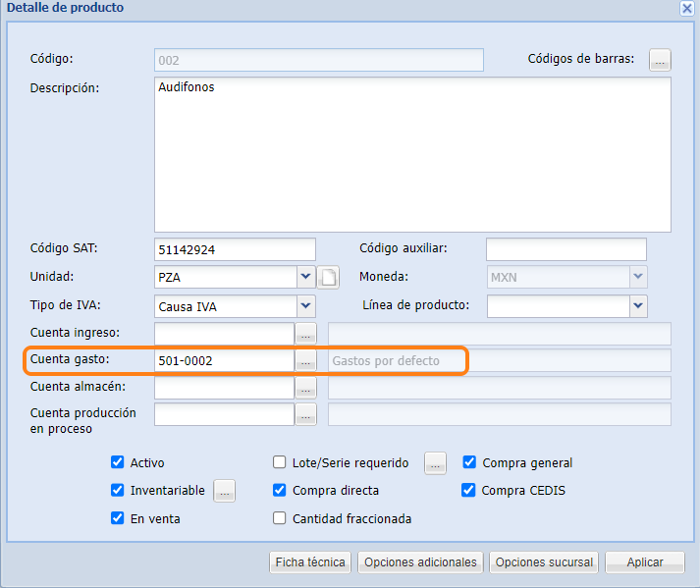Open options button beside Lote/Serie requerido
Screen dimensions: 700x588
tap(436, 462)
